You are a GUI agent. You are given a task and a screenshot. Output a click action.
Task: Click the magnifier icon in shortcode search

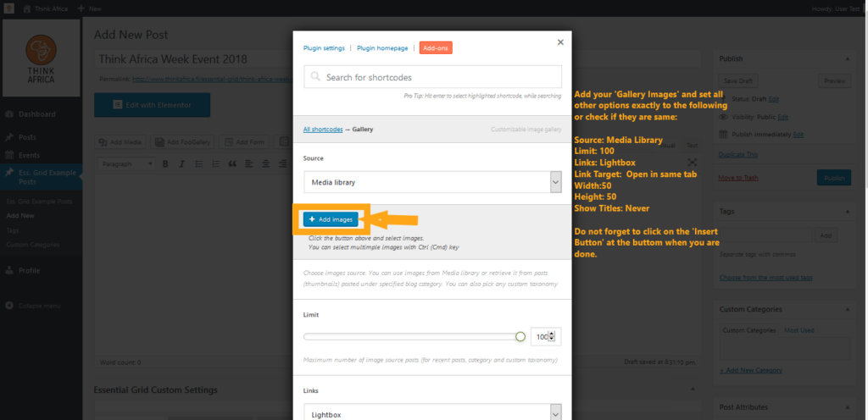tap(315, 77)
